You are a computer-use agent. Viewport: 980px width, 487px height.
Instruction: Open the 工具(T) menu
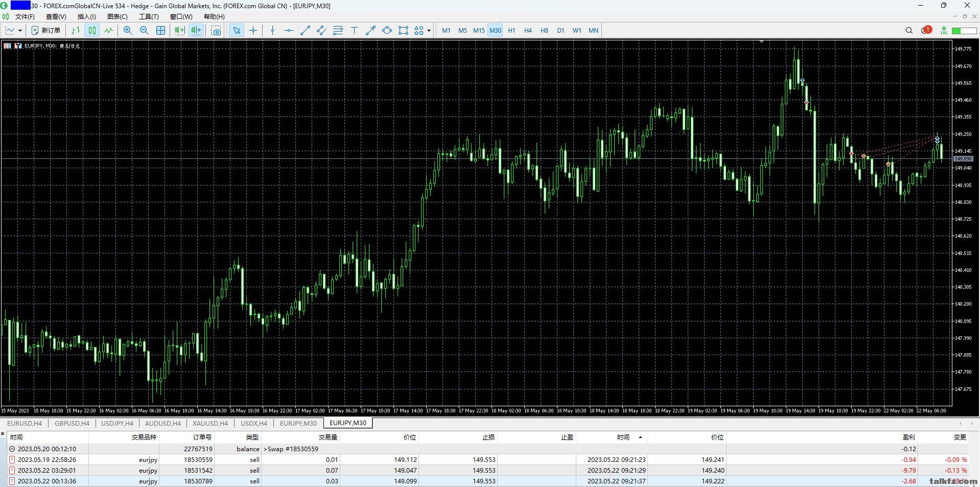(x=149, y=17)
